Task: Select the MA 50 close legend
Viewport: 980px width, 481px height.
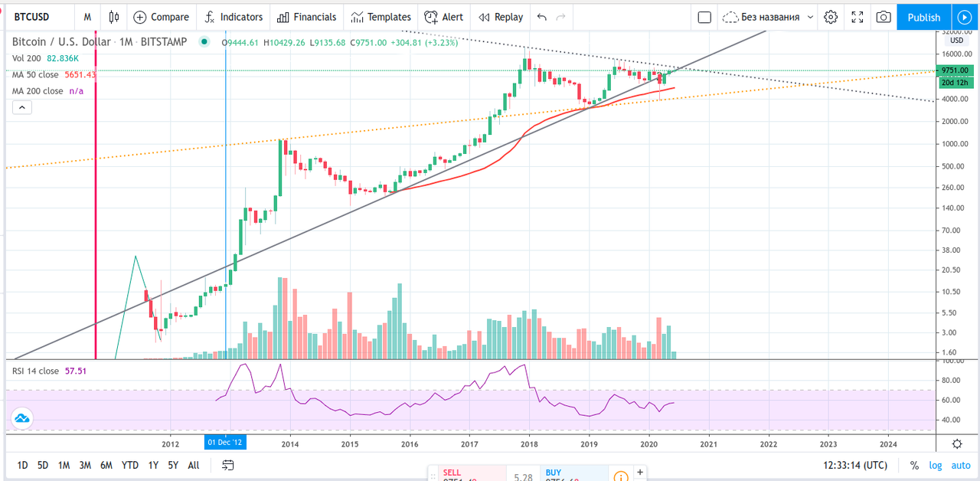Action: coord(35,74)
